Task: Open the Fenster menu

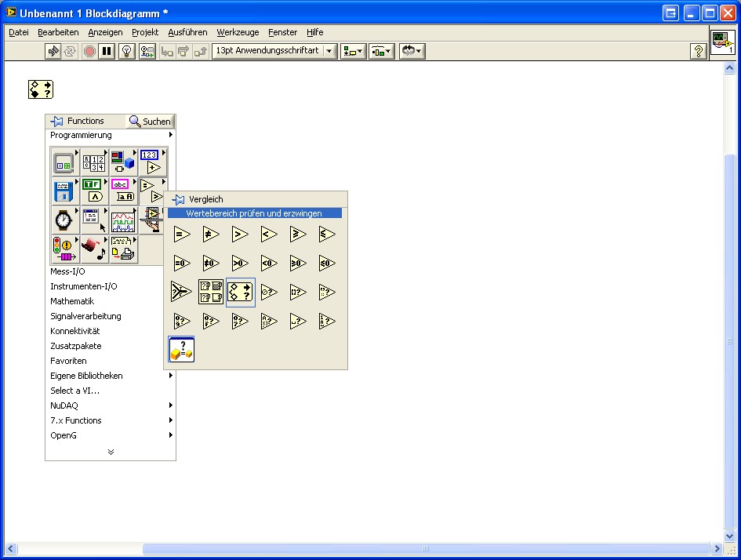Action: [x=282, y=32]
